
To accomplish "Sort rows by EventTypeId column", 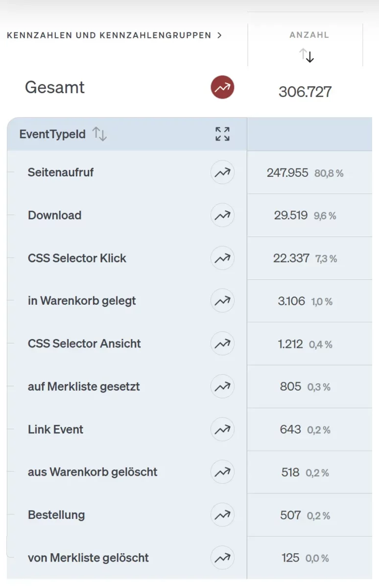I will (x=99, y=134).
